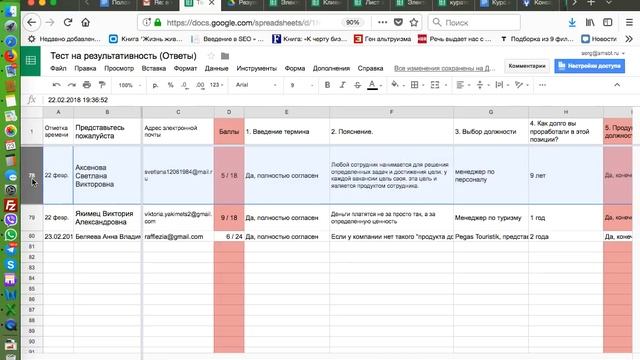Format as percent with the % button
Screen dimensions: 640x360
coord(170,85)
